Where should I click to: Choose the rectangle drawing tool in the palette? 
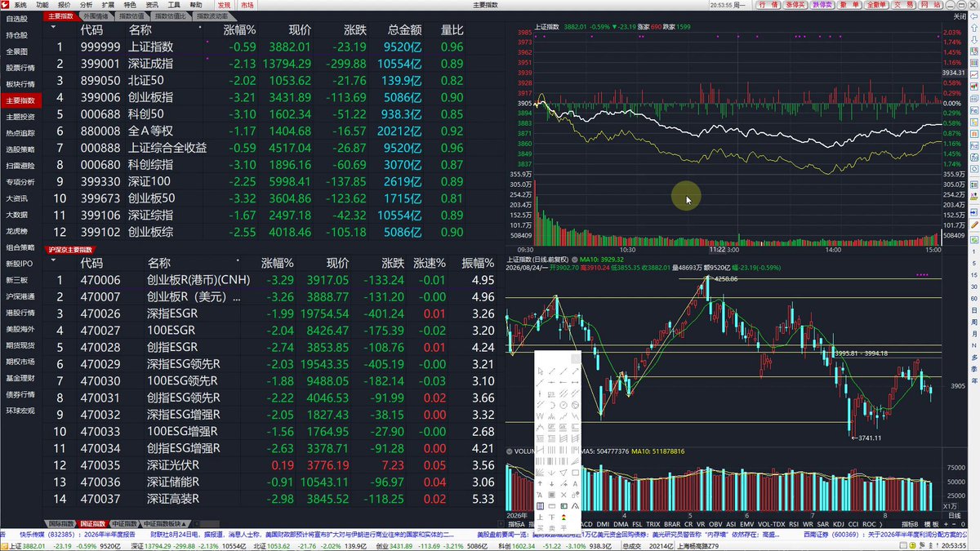tap(576, 473)
